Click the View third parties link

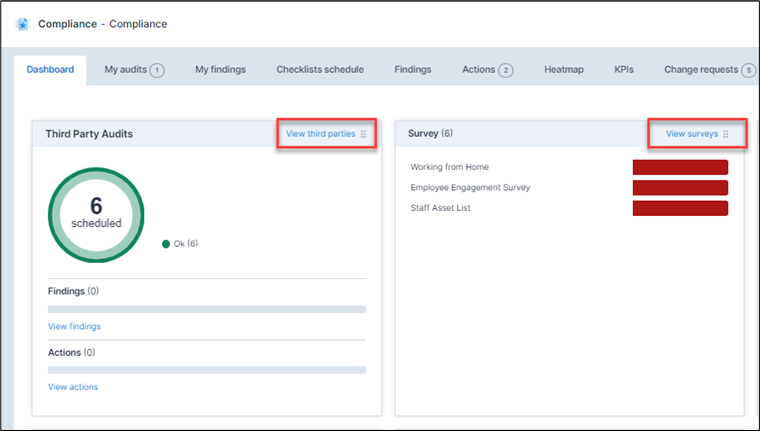320,134
